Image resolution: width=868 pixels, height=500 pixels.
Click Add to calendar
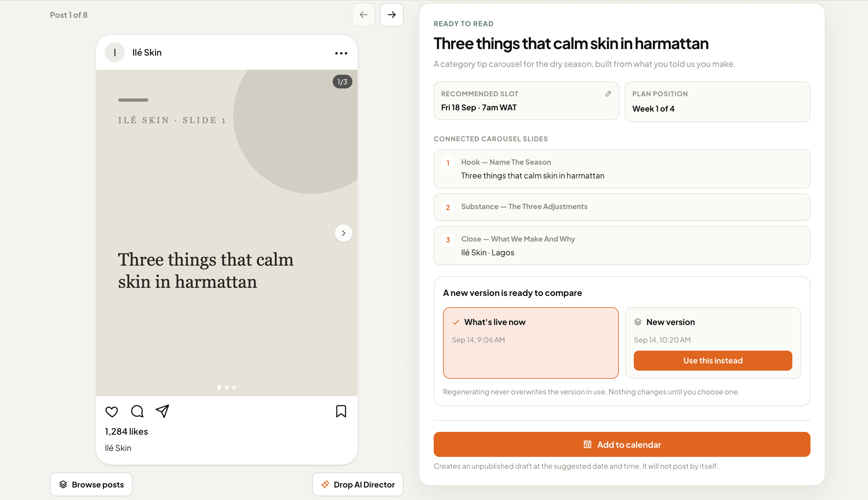pyautogui.click(x=622, y=444)
